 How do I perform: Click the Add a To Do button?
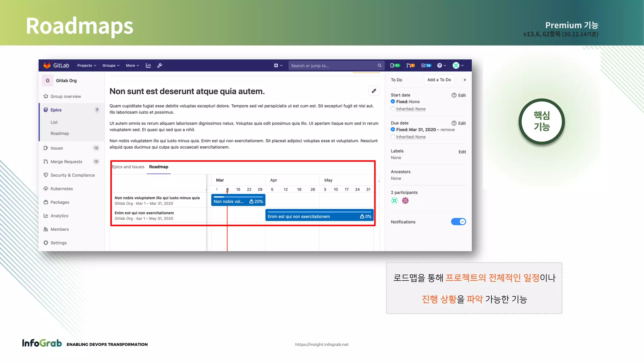click(x=439, y=80)
